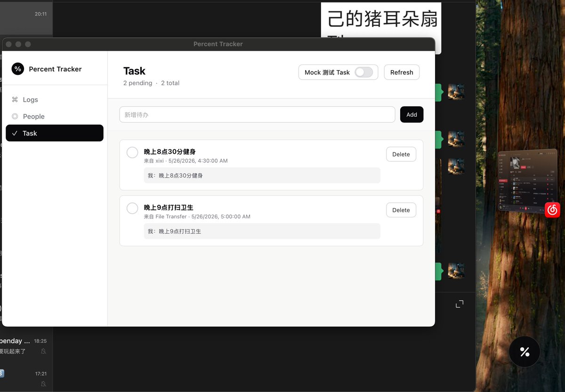This screenshot has height=392, width=565.
Task: Open the chat entry timestamped 20:11
Action: (x=26, y=19)
